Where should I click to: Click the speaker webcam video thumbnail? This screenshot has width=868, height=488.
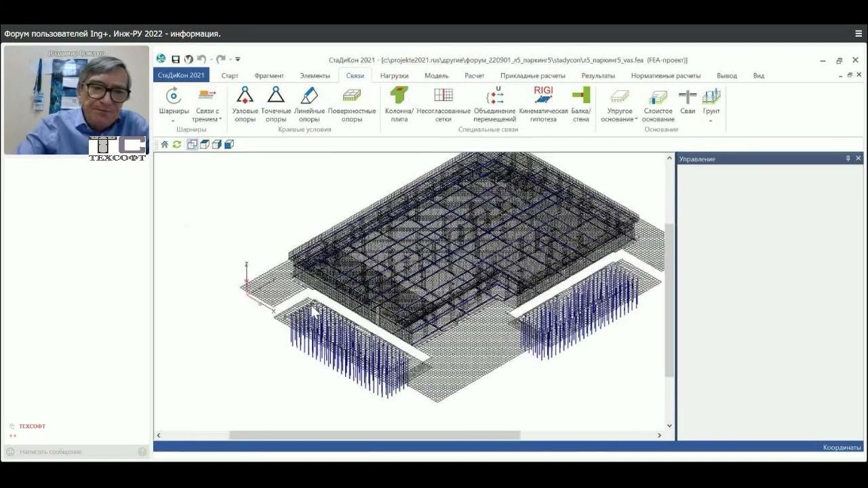(76, 100)
